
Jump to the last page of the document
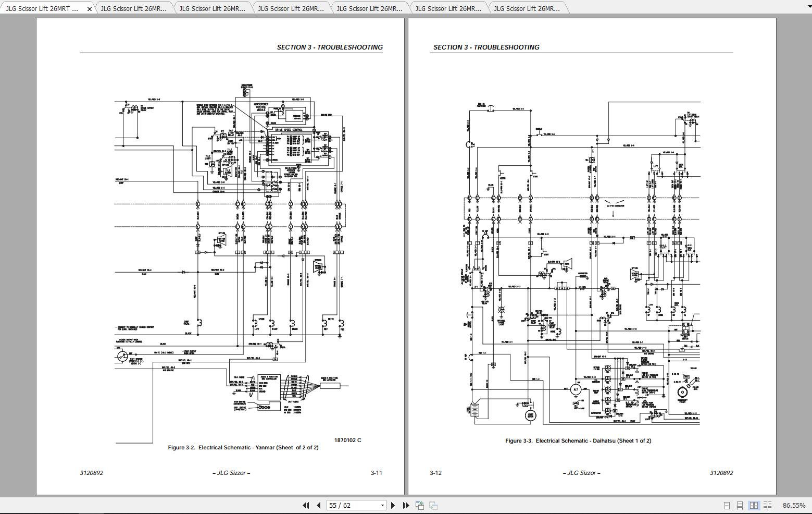click(406, 505)
